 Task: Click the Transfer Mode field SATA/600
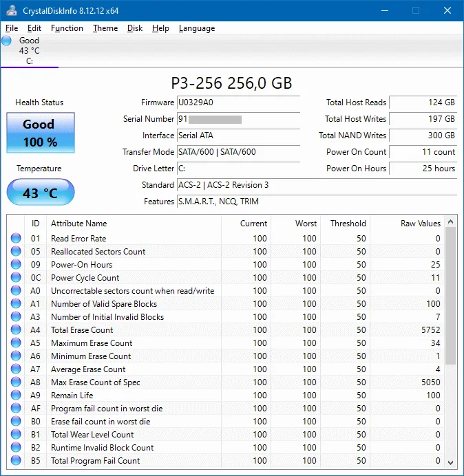click(238, 152)
